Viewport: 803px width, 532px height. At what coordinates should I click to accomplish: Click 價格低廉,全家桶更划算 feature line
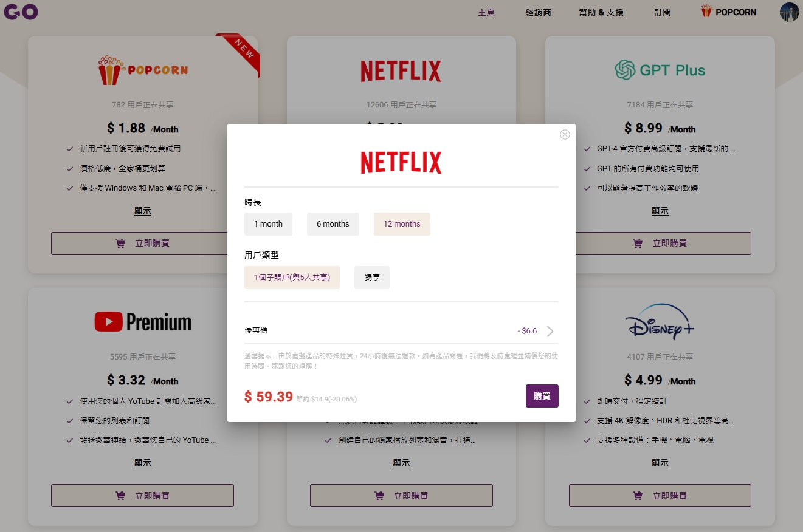tap(123, 168)
